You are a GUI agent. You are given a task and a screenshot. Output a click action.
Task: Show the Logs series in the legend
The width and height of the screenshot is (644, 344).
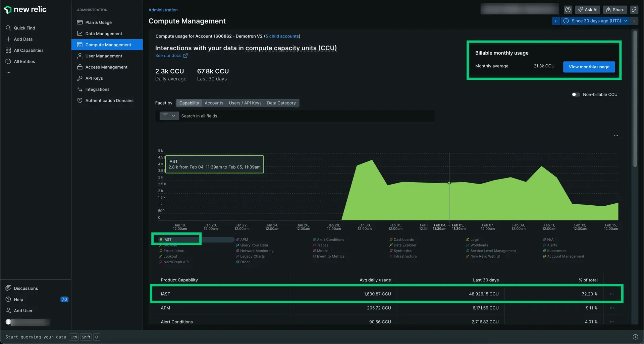tap(474, 239)
